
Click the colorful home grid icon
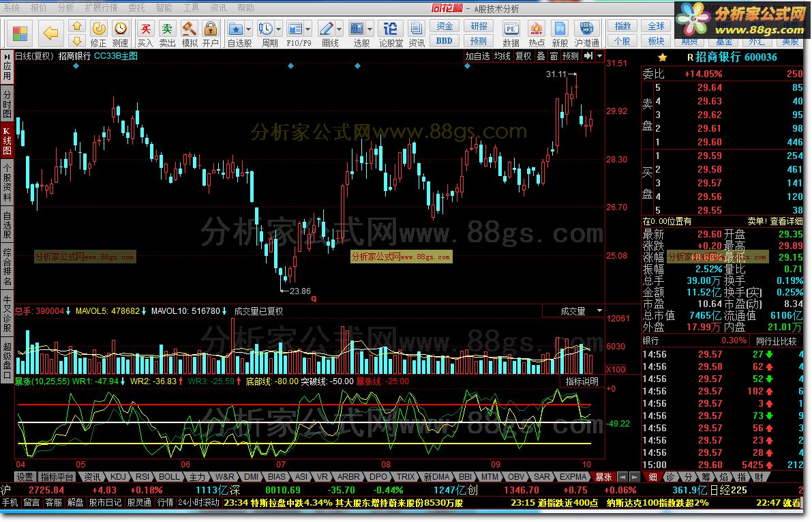(x=20, y=33)
